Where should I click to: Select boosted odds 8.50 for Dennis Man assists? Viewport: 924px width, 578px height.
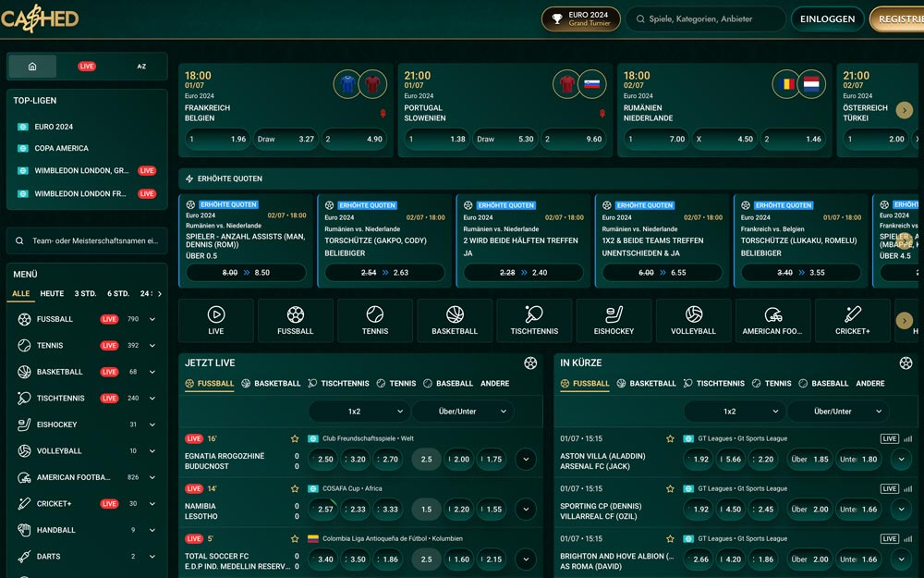(247, 273)
